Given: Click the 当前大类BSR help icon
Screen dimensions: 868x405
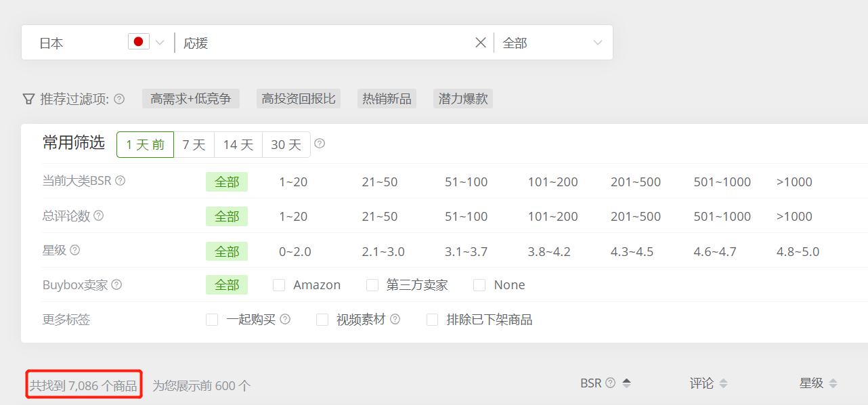Looking at the screenshot, I should pyautogui.click(x=120, y=181).
